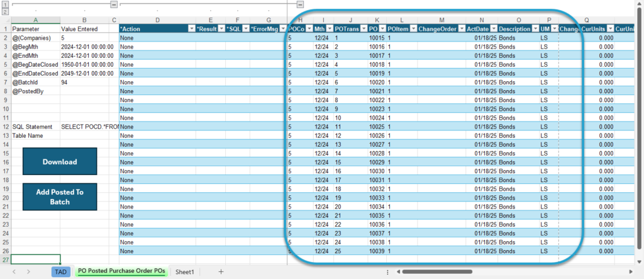Viewport: 644px width, 279px height.
Task: Go to next sheet with right arrow
Action: coord(28,271)
